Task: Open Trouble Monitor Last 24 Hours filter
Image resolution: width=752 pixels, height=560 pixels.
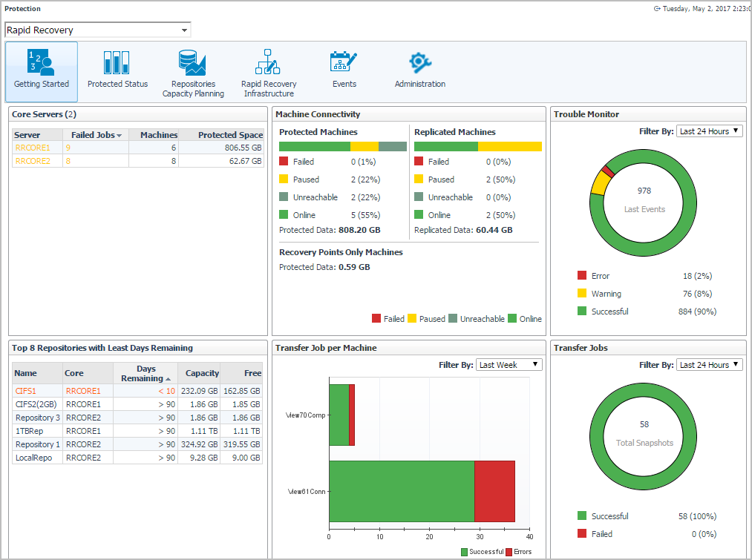Action: tap(710, 131)
